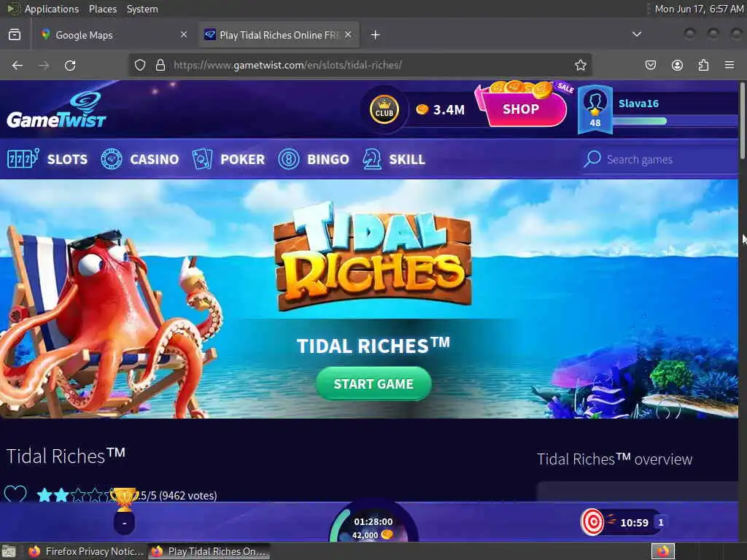Open the CLUB crown badge
The height and width of the screenshot is (560, 747).
click(384, 109)
